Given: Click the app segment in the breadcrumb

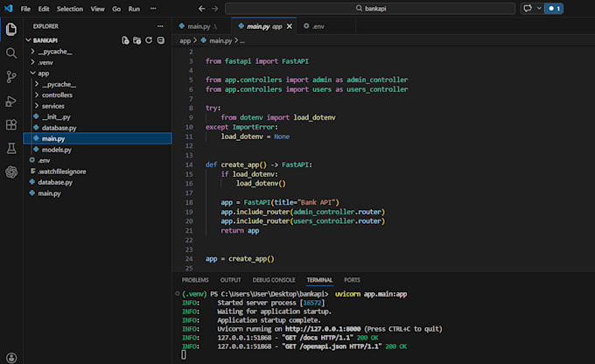Looking at the screenshot, I should [185, 40].
